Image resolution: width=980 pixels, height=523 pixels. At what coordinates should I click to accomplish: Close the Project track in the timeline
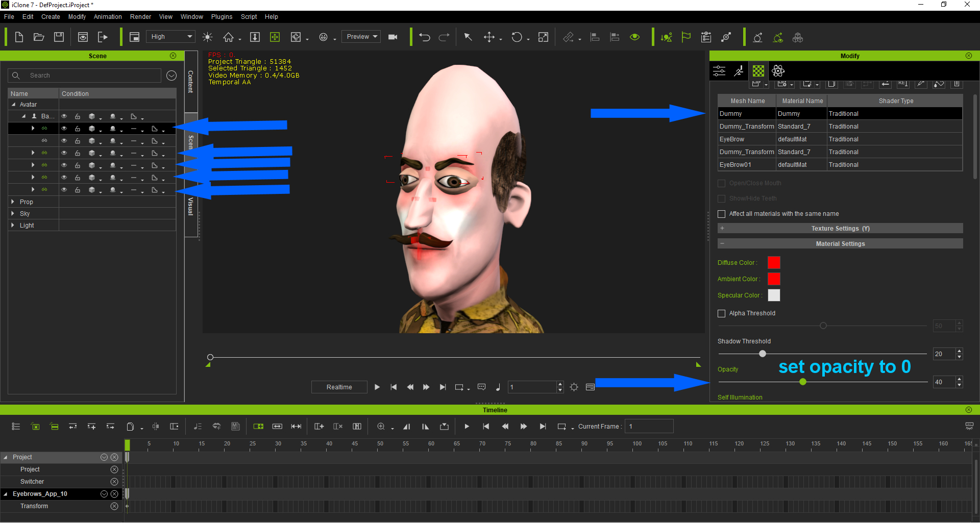(x=114, y=469)
